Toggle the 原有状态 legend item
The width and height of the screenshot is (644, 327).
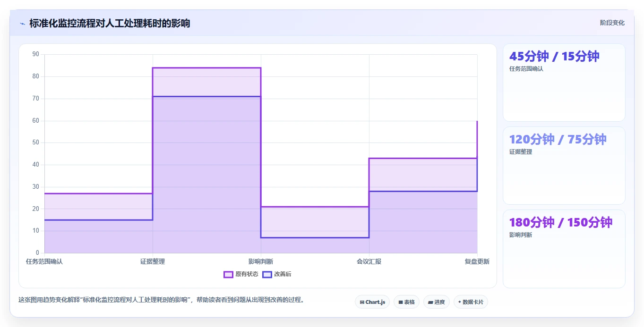241,274
